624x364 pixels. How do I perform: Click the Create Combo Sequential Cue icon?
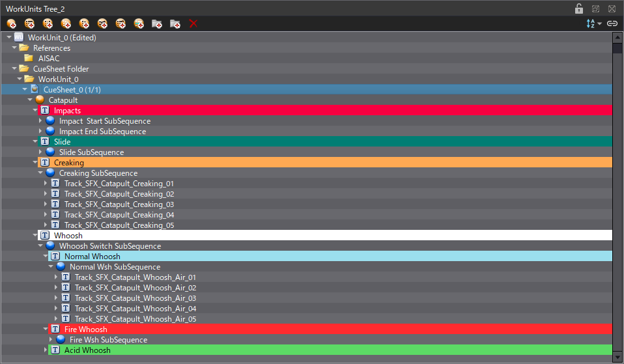[x=121, y=24]
